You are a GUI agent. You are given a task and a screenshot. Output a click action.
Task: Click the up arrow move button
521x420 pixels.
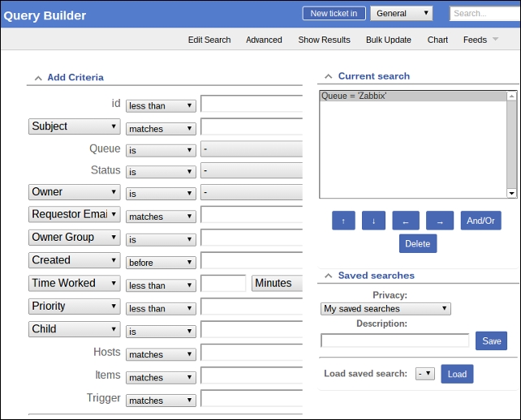click(343, 221)
